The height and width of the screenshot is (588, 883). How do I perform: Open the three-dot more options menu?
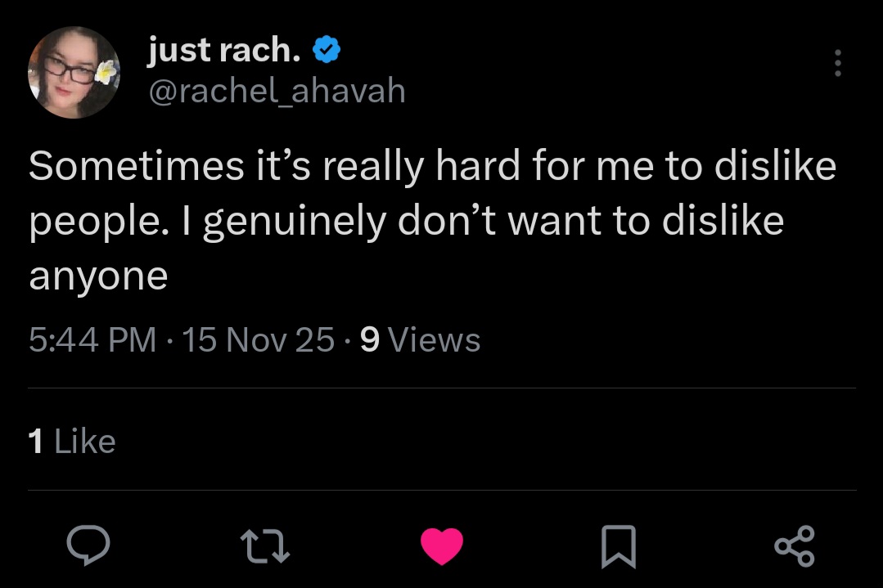[836, 63]
